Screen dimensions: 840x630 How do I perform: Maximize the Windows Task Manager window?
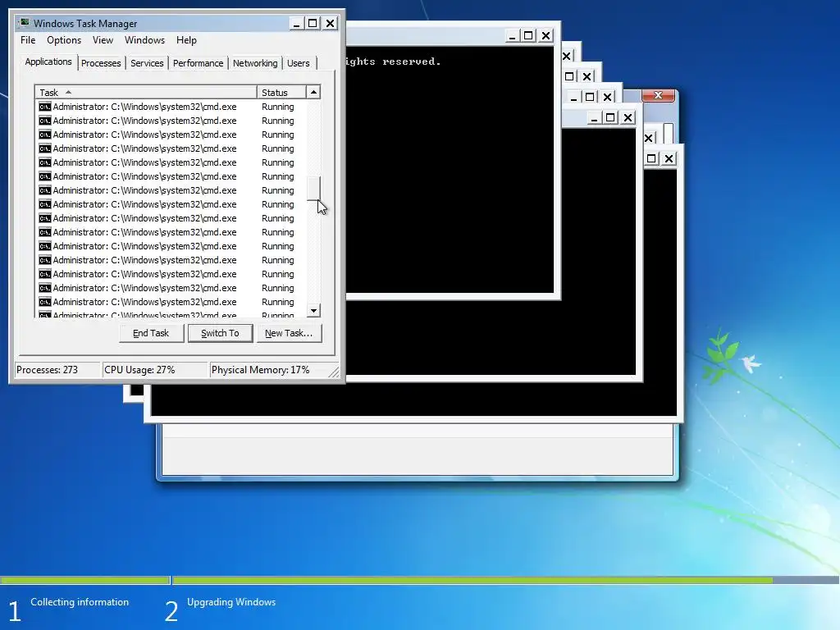pyautogui.click(x=313, y=23)
